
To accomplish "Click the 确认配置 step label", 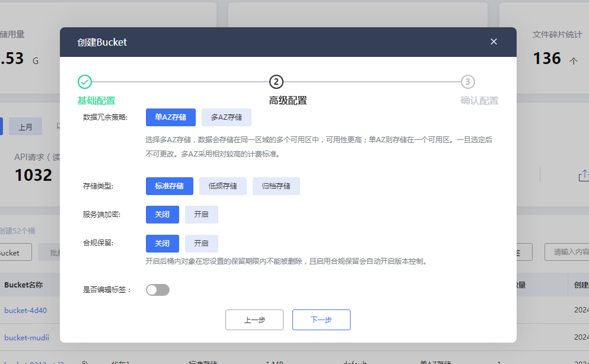I will [479, 101].
